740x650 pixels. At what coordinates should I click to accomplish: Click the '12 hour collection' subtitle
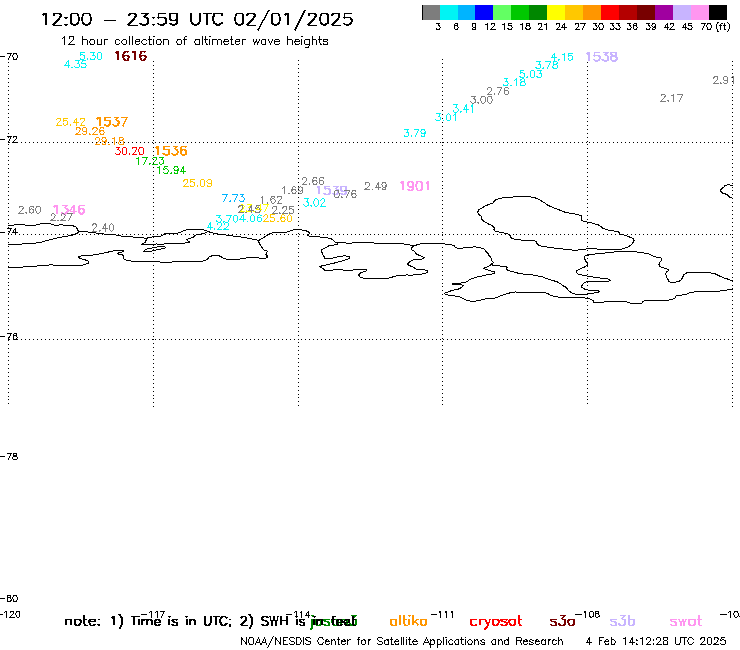tap(194, 41)
